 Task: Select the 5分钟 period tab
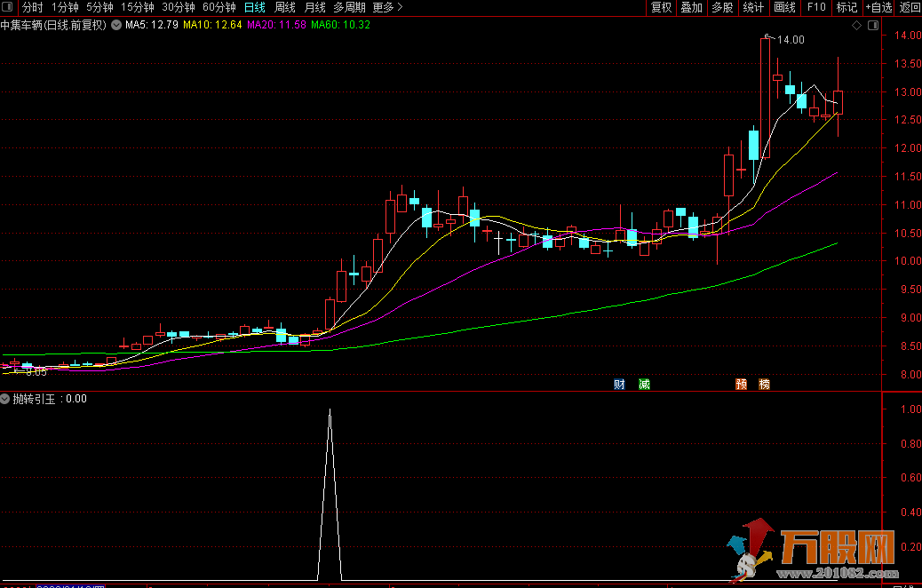99,7
